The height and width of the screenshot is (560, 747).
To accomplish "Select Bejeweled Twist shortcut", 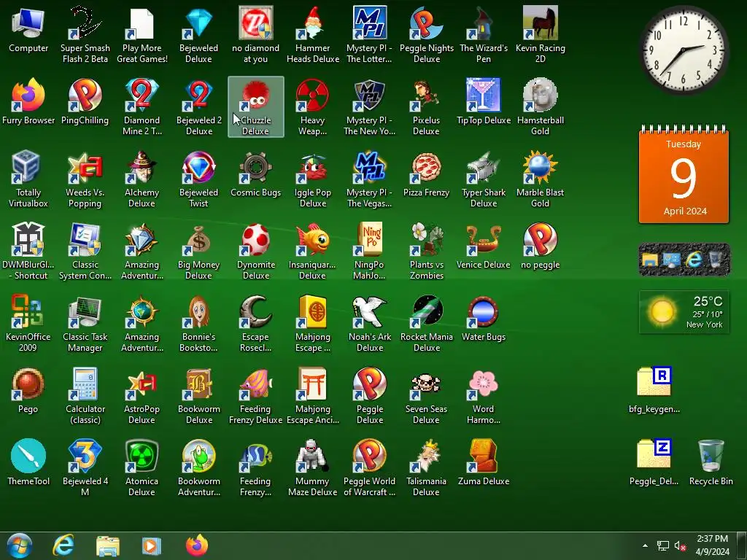I will pos(198,179).
